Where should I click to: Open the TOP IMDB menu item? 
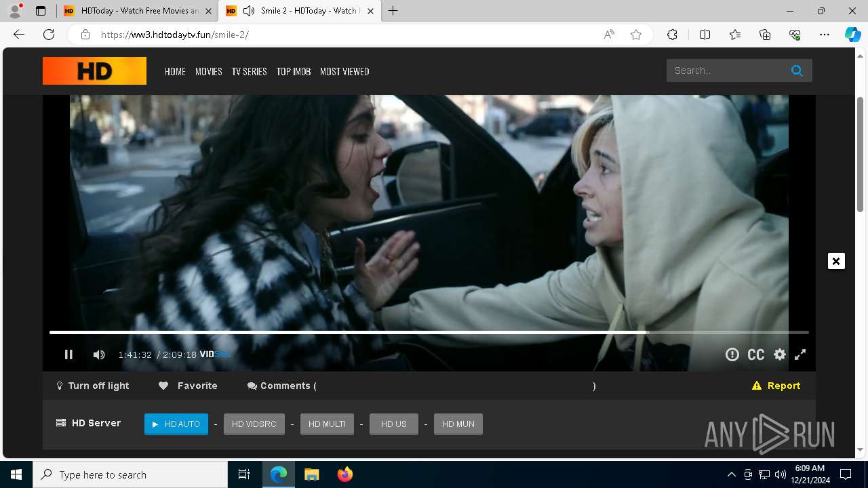coord(294,71)
